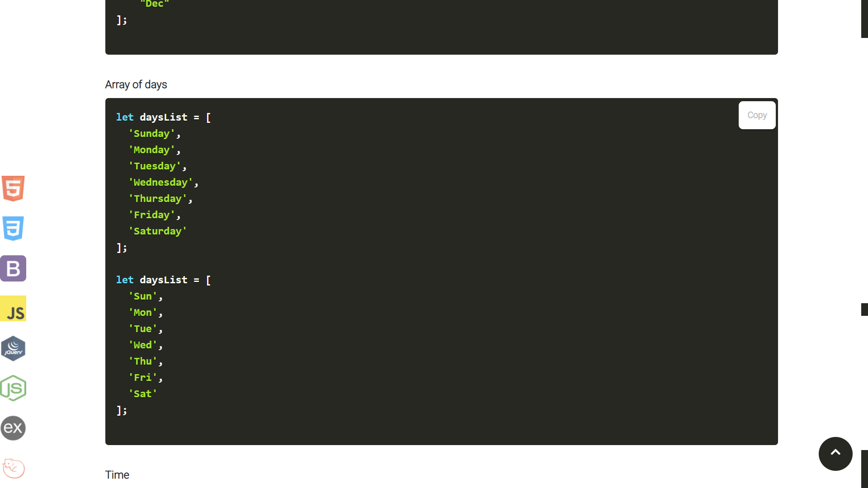This screenshot has height=488, width=868.
Task: Select the Bootstrap icon in sidebar
Action: pos(13,268)
